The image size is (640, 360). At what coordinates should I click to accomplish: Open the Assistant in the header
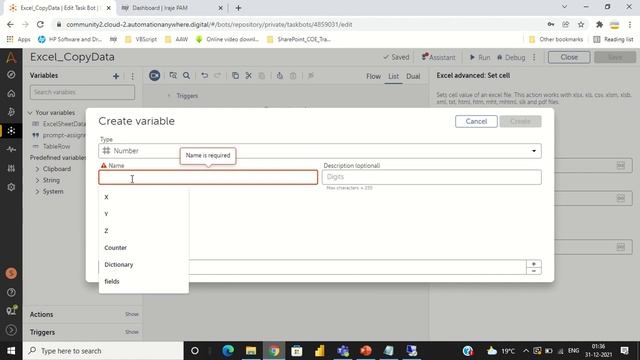coord(438,57)
